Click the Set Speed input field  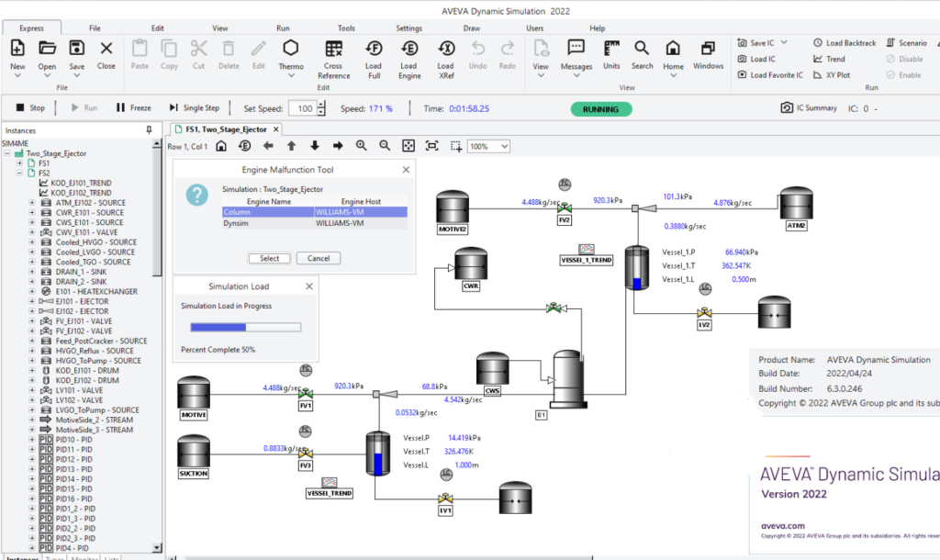tap(303, 108)
